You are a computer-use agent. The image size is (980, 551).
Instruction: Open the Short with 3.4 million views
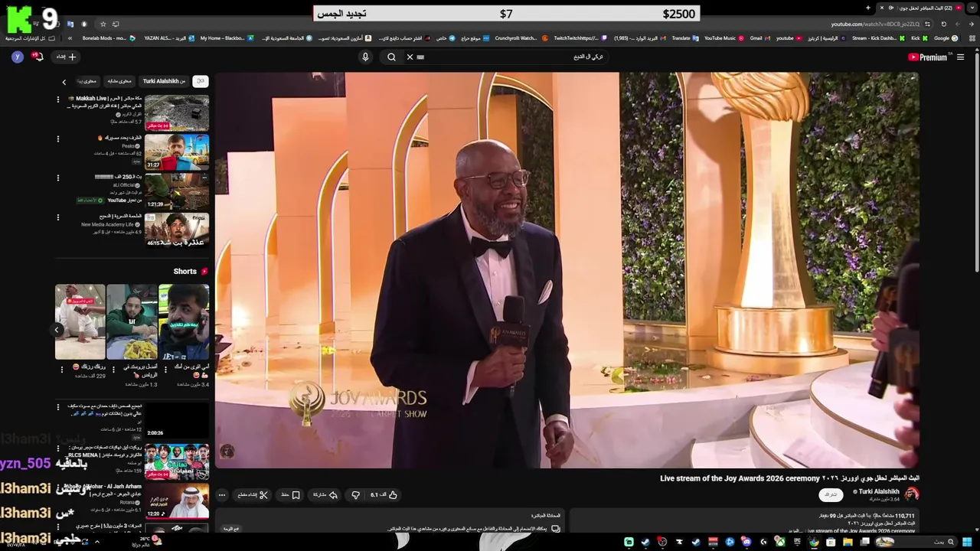[184, 321]
